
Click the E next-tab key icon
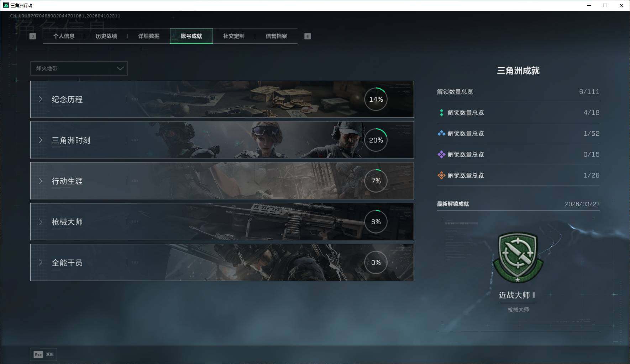[x=308, y=36]
